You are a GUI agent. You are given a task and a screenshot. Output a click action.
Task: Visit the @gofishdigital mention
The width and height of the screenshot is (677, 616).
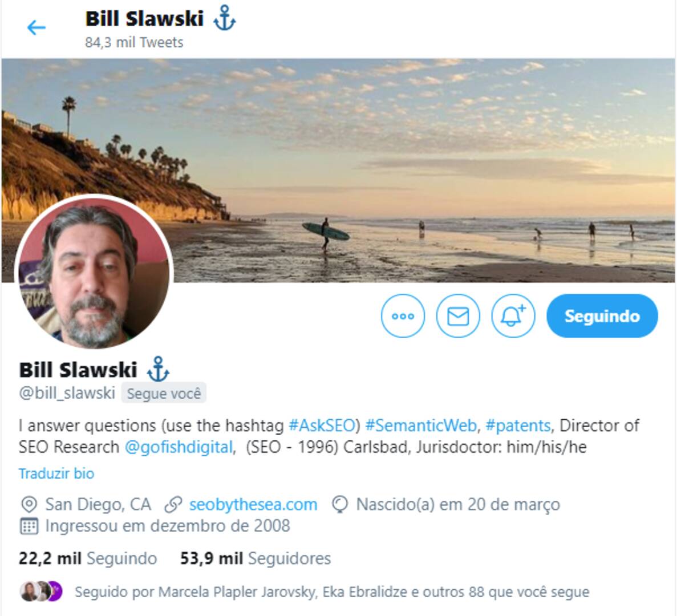coord(179,447)
